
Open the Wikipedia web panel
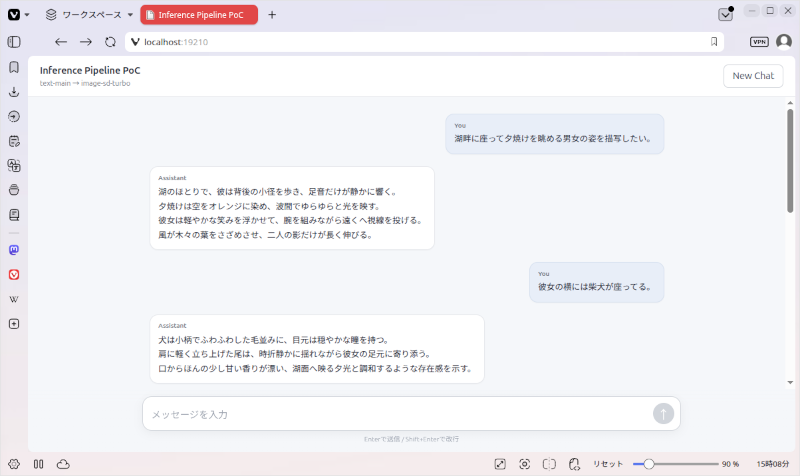(x=14, y=299)
